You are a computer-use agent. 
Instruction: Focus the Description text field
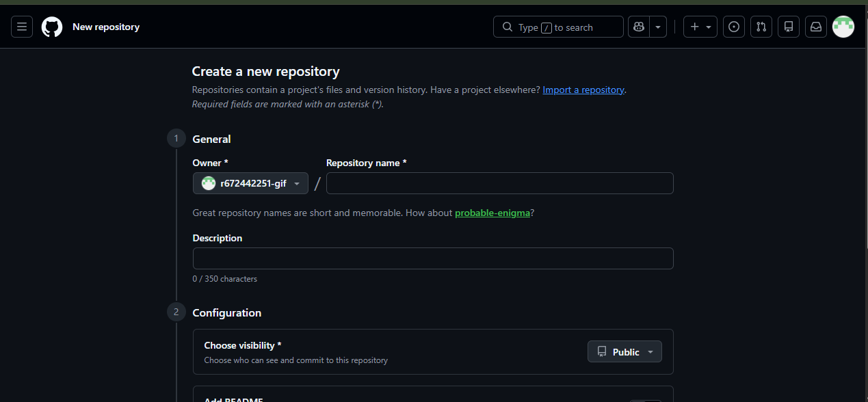coord(433,258)
